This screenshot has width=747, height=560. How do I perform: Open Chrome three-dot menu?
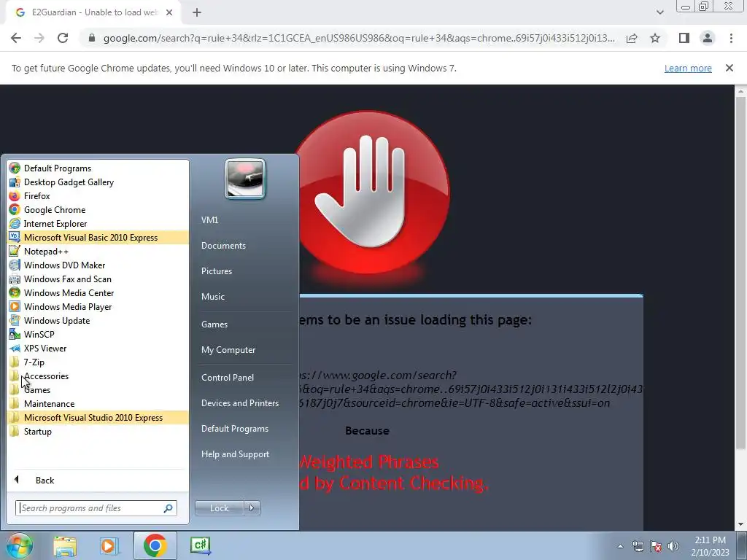pos(731,38)
